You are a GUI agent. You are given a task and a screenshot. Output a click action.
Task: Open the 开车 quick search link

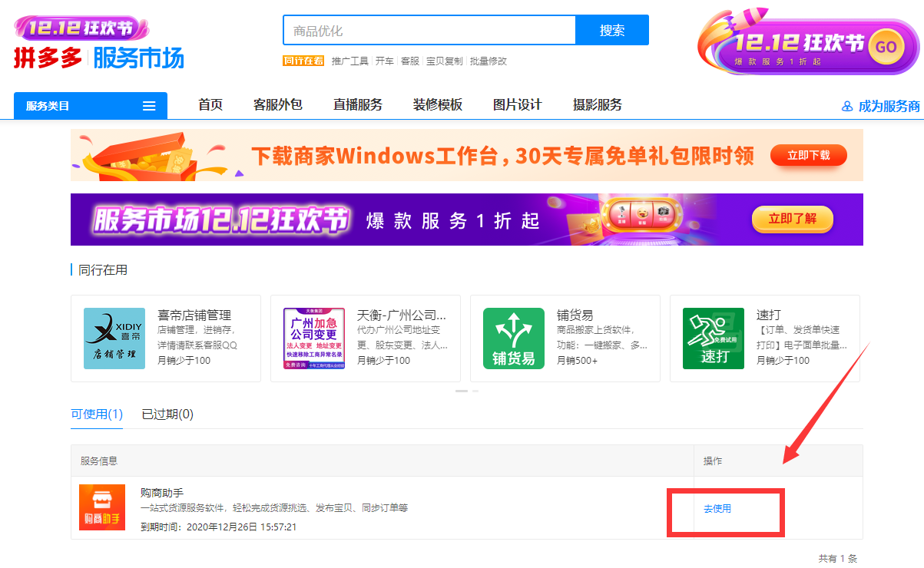(385, 61)
